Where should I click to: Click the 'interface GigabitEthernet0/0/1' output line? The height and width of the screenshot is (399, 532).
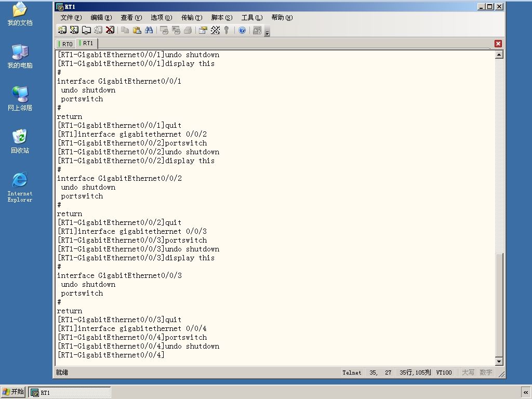point(119,82)
